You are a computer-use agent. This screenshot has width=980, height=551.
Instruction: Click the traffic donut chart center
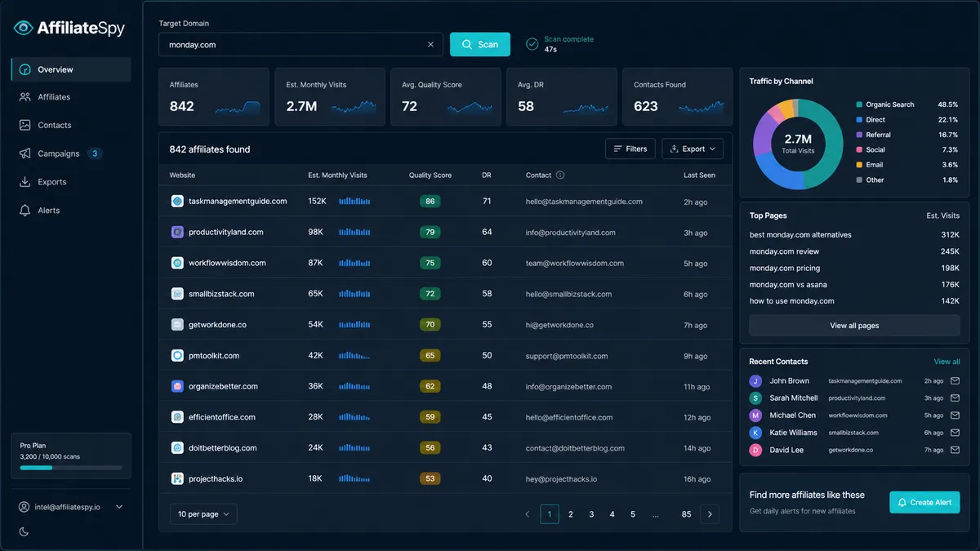point(798,144)
